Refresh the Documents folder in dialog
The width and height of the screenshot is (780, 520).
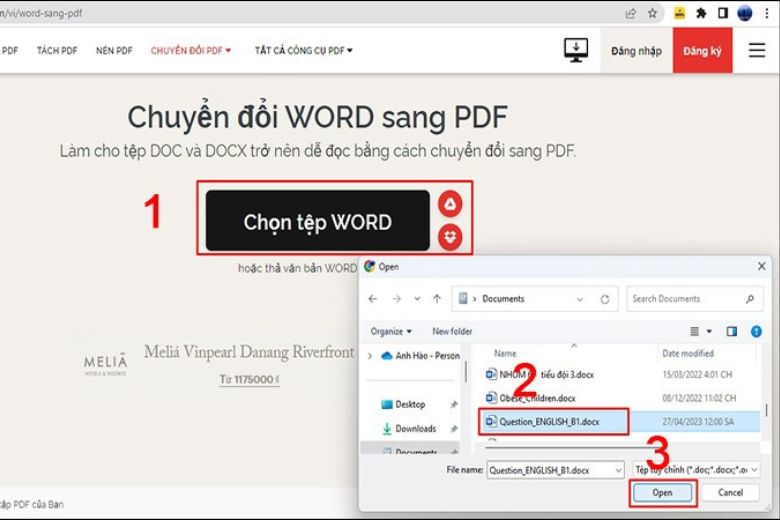click(604, 299)
